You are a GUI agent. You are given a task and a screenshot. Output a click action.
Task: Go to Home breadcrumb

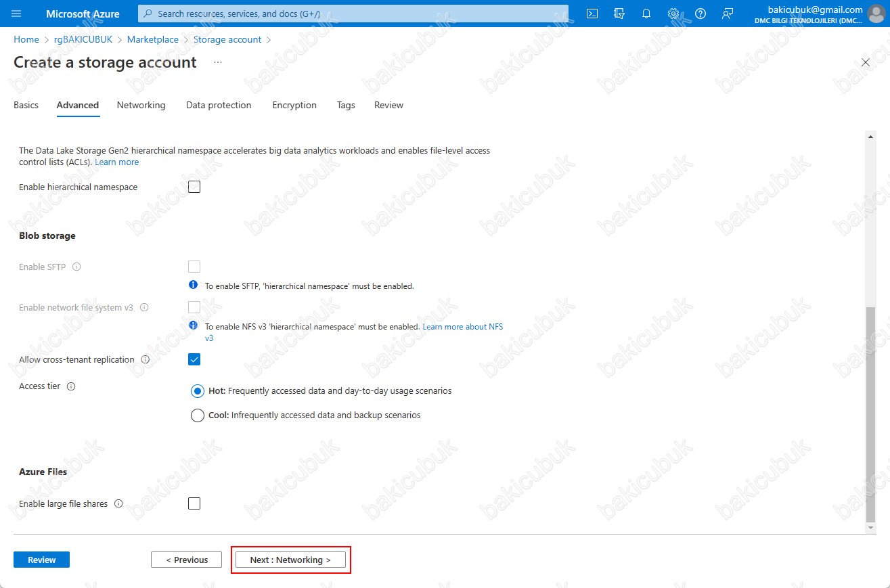point(26,40)
